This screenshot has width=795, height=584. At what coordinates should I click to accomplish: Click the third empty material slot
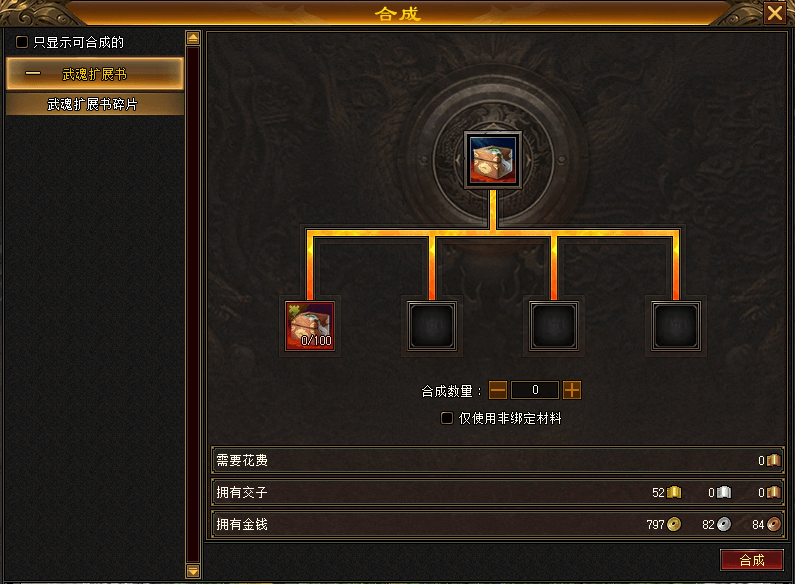point(554,326)
